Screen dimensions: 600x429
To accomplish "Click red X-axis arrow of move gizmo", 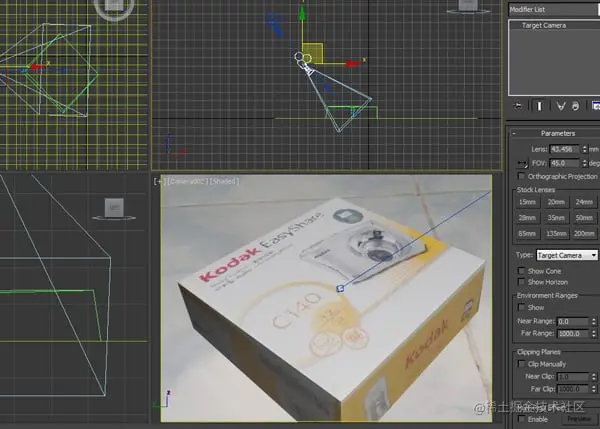I will point(354,63).
